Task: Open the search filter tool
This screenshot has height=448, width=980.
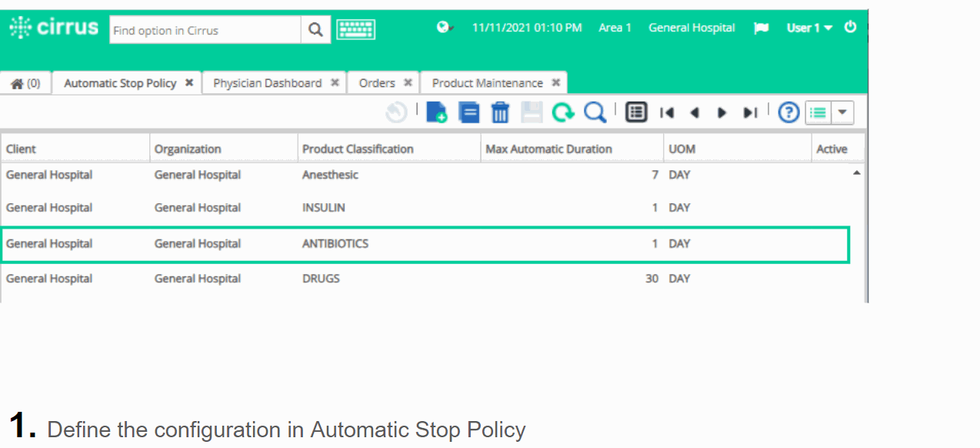Action: [x=594, y=112]
